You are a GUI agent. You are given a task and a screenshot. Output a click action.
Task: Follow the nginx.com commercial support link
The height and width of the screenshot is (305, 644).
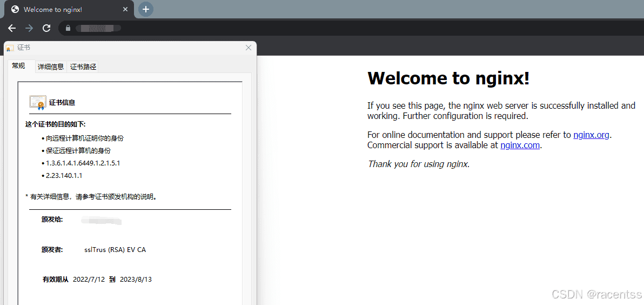[520, 145]
